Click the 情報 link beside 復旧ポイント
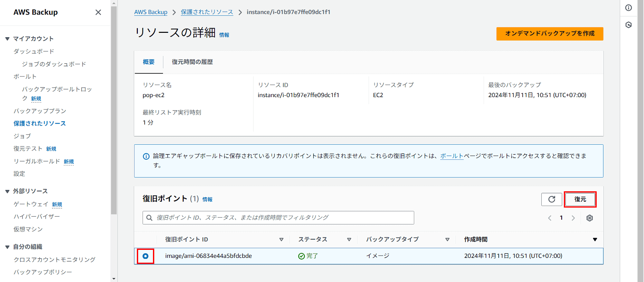The width and height of the screenshot is (644, 282). point(207,199)
